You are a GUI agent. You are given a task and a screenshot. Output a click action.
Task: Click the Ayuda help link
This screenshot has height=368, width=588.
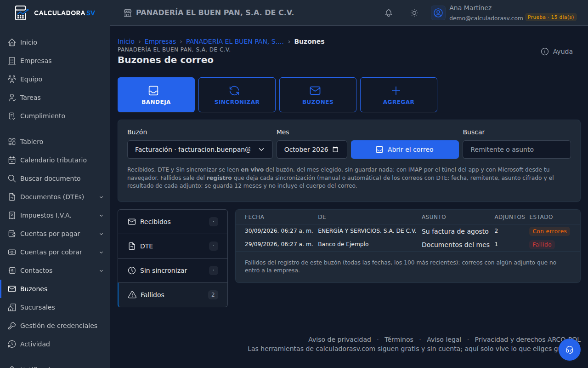[557, 52]
